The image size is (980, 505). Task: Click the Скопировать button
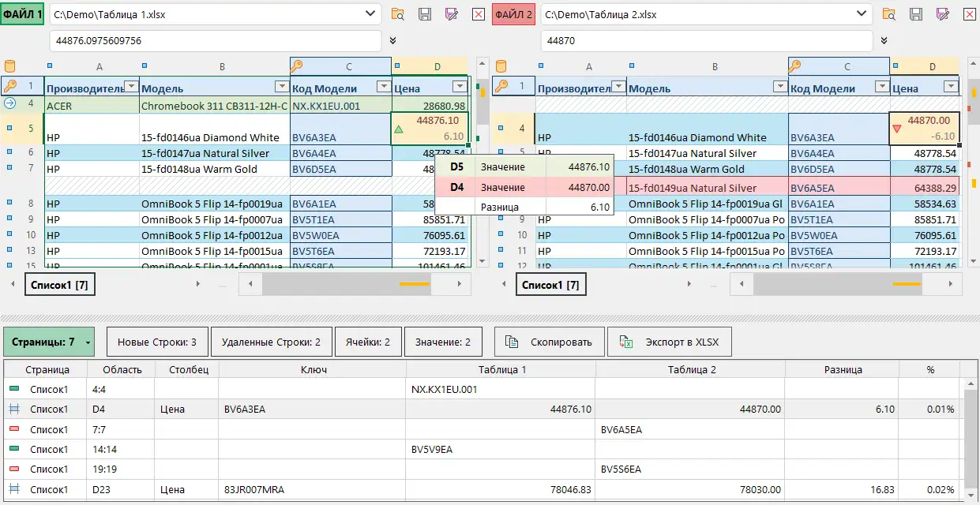(550, 342)
